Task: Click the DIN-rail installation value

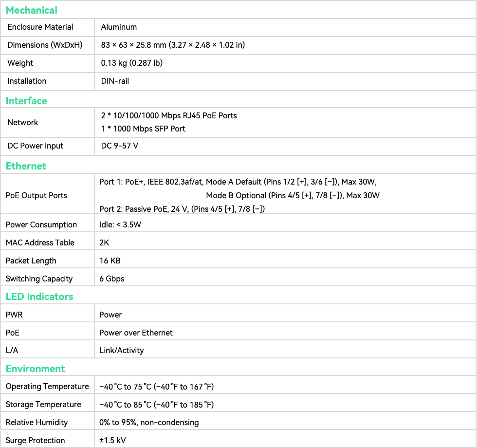Action: [x=115, y=81]
